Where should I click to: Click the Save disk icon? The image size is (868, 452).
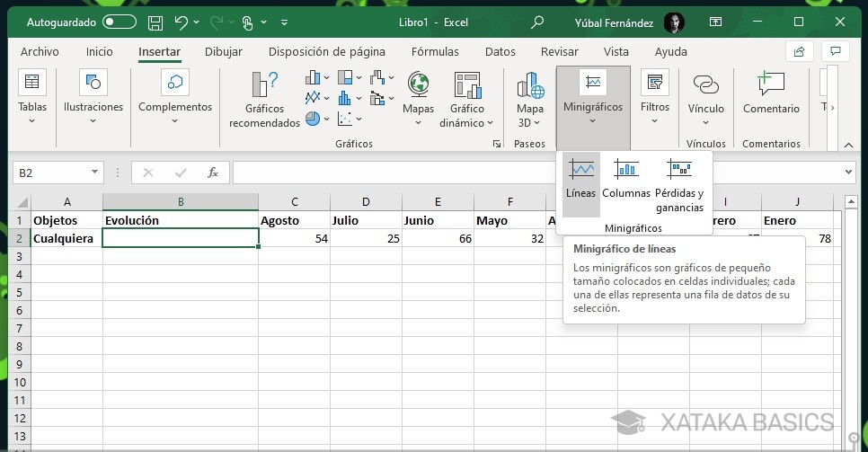(155, 22)
